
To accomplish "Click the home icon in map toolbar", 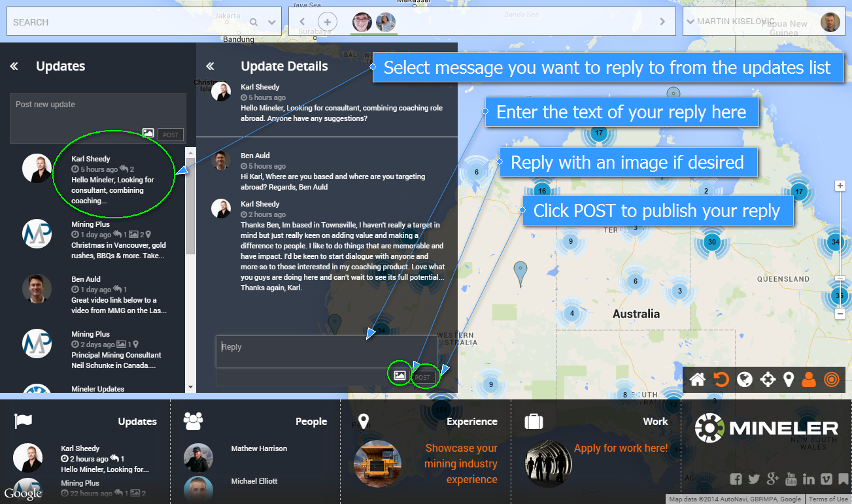I will (698, 380).
